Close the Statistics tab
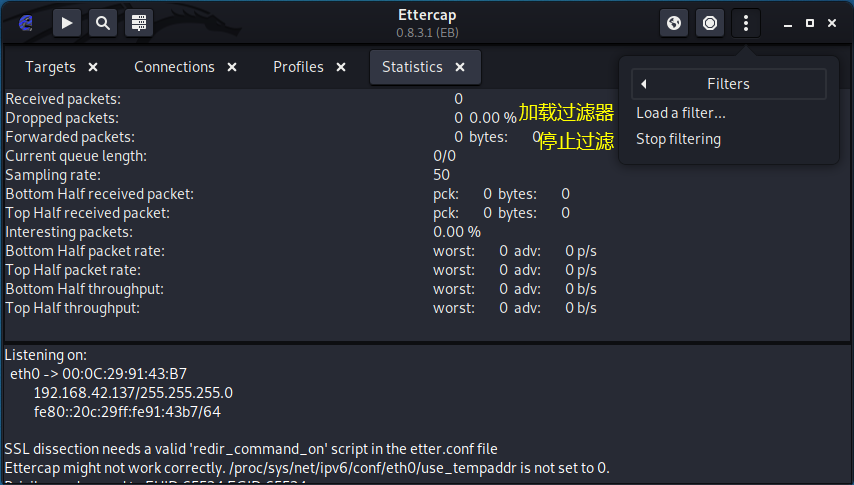This screenshot has height=485, width=854. pyautogui.click(x=460, y=67)
